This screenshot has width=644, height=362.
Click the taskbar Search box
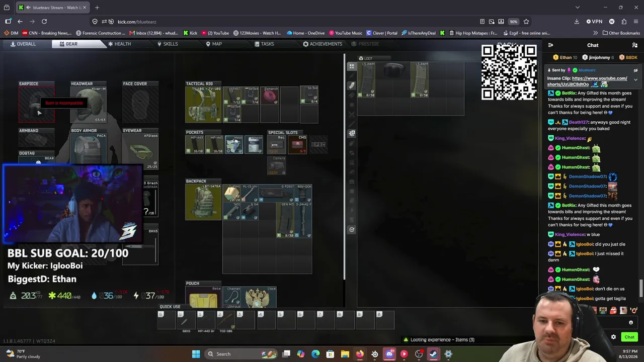pyautogui.click(x=240, y=354)
